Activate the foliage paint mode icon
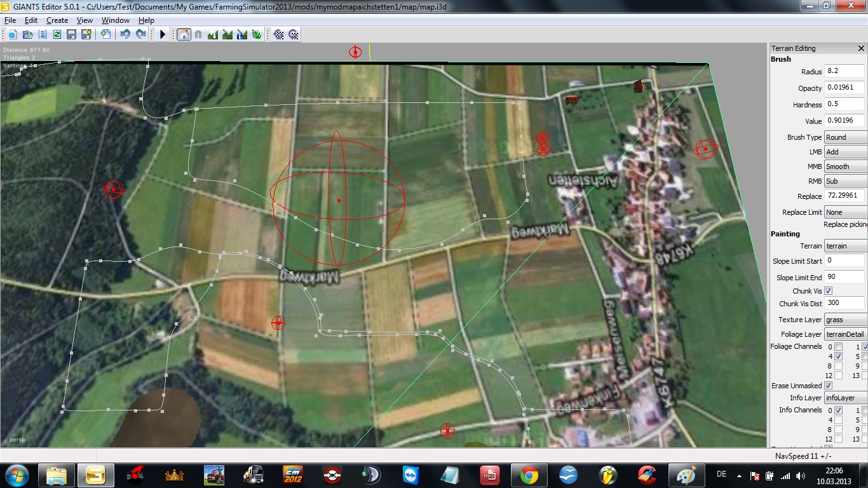The width and height of the screenshot is (868, 488). click(257, 34)
